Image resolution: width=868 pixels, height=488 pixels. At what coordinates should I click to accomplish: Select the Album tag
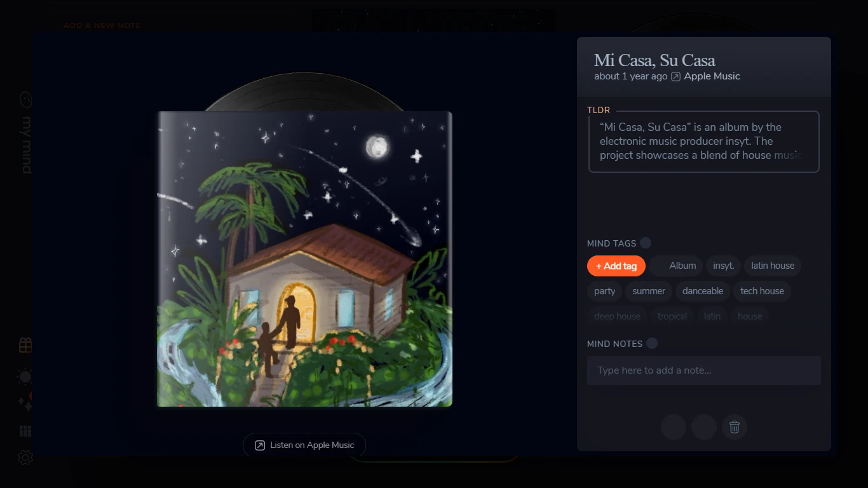click(676, 266)
